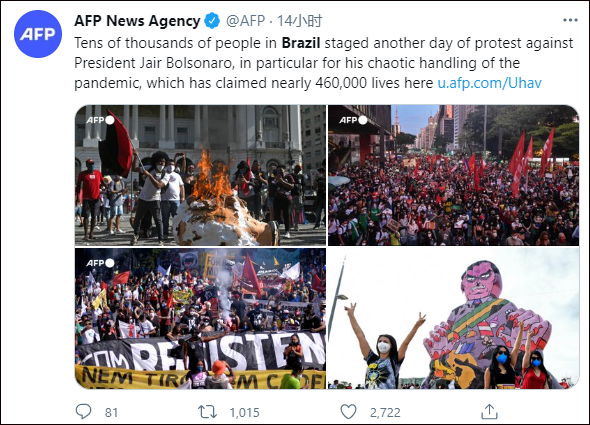View the burning effigy photo
Image resolution: width=590 pixels, height=425 pixels.
tap(200, 175)
